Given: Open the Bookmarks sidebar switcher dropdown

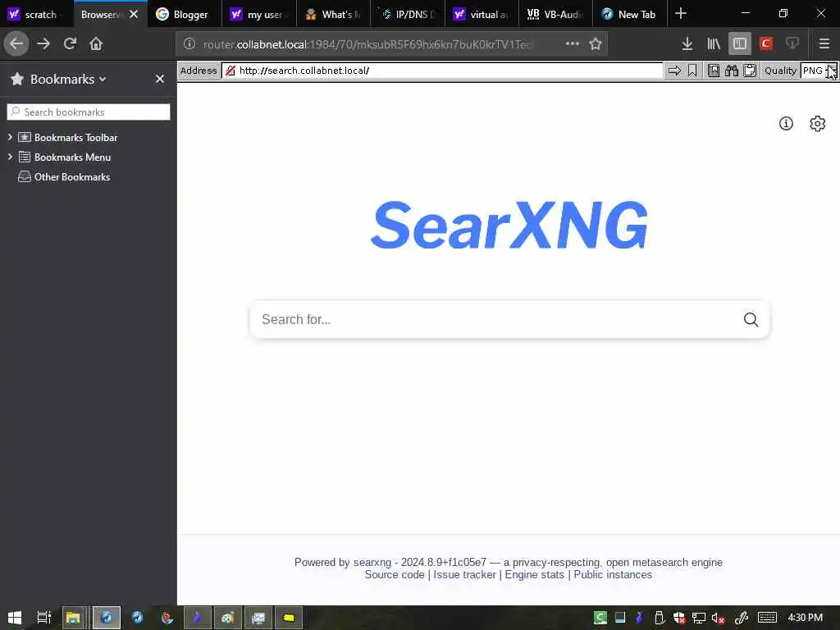Looking at the screenshot, I should click(68, 80).
